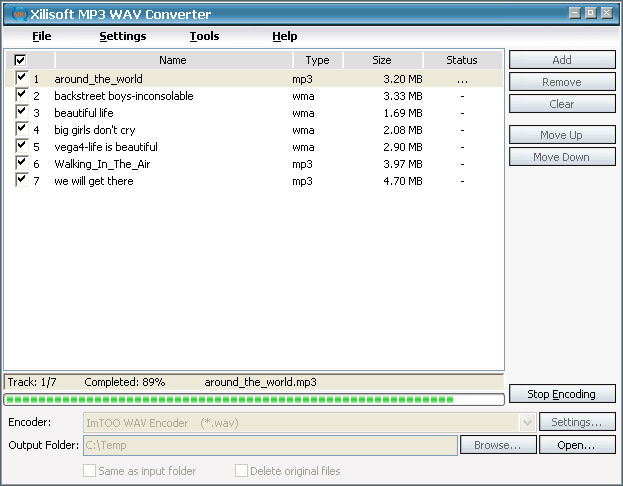Viewport: 623px width, 486px height.
Task: Click the Output Folder path field
Action: pos(270,445)
